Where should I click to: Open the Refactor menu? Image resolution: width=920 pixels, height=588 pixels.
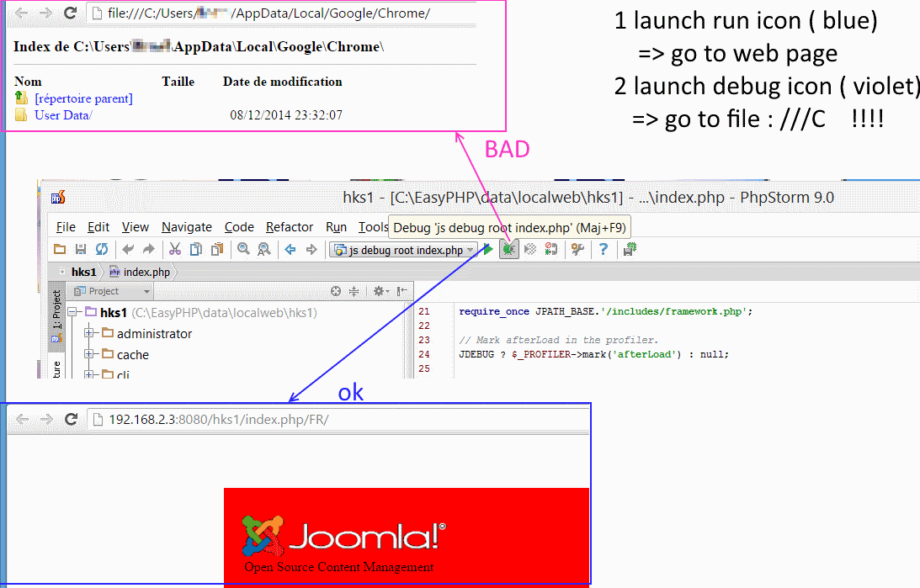(x=290, y=227)
